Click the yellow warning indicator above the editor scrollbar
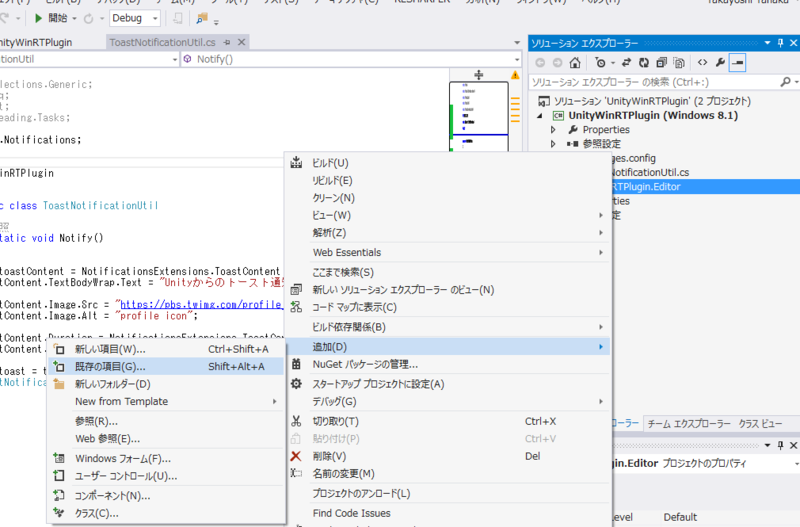800x527 pixels. click(x=515, y=76)
